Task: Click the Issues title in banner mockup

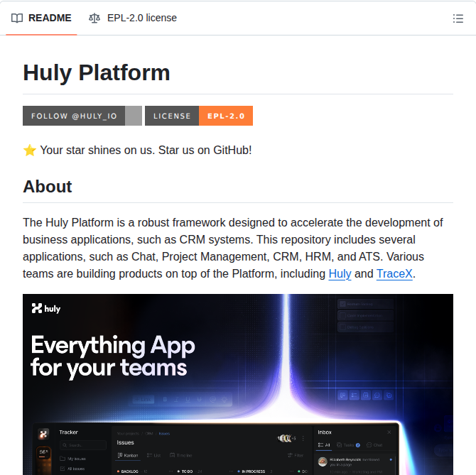Action: click(x=125, y=442)
